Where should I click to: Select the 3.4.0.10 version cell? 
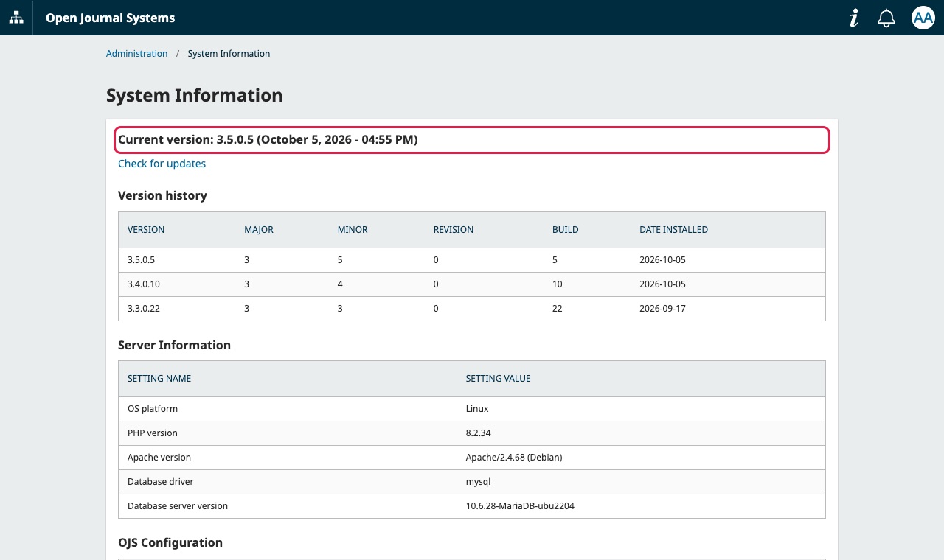pos(144,284)
